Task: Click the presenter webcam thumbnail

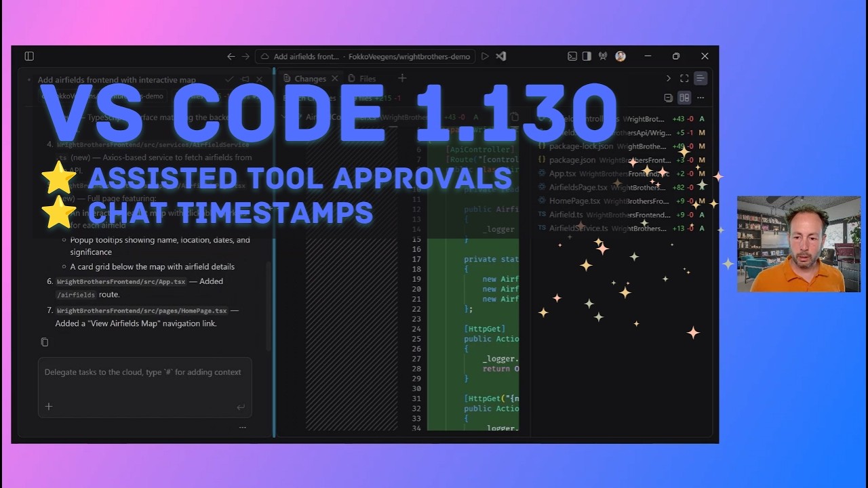Action: point(799,244)
